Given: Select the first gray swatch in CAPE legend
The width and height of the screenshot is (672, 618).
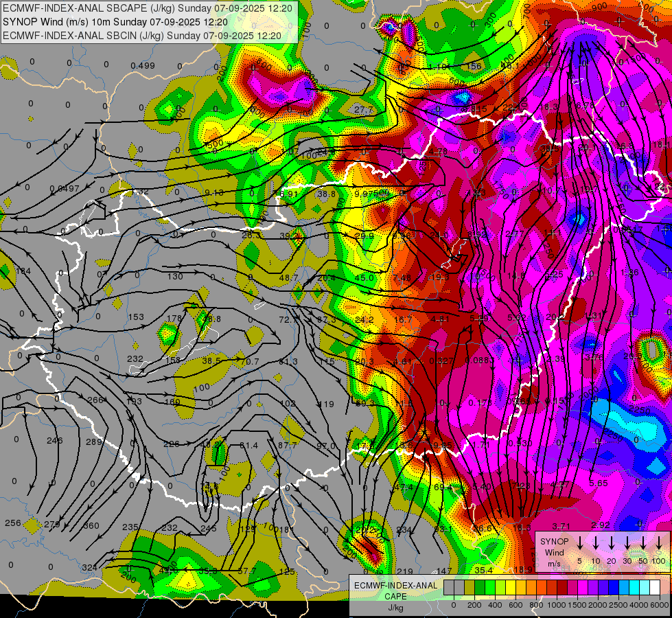Looking at the screenshot, I should 449,588.
